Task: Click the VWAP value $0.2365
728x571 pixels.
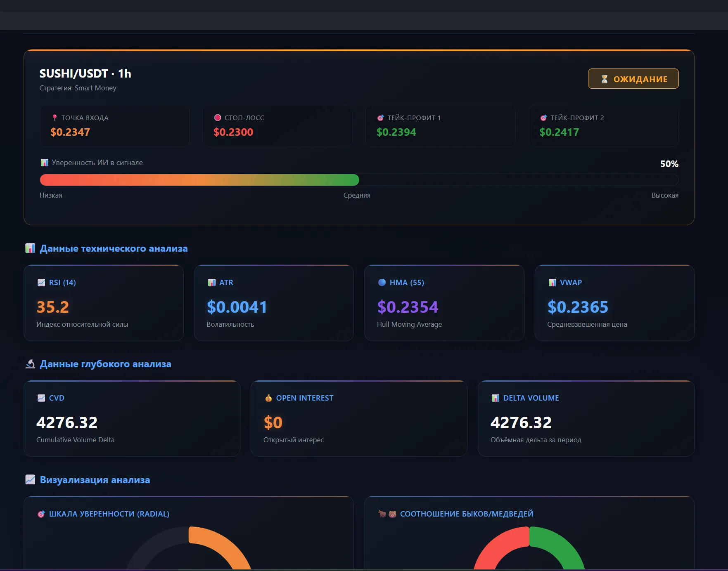Action: tap(578, 307)
